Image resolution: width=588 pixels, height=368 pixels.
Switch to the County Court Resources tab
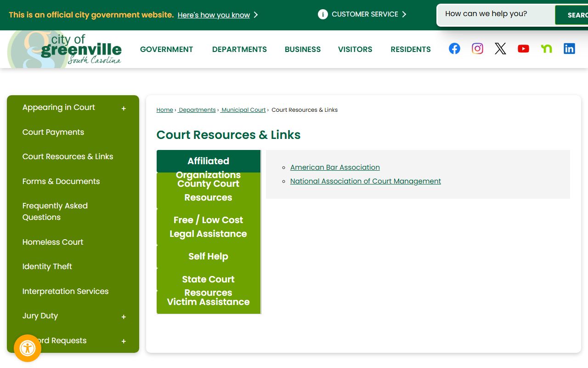pyautogui.click(x=209, y=190)
